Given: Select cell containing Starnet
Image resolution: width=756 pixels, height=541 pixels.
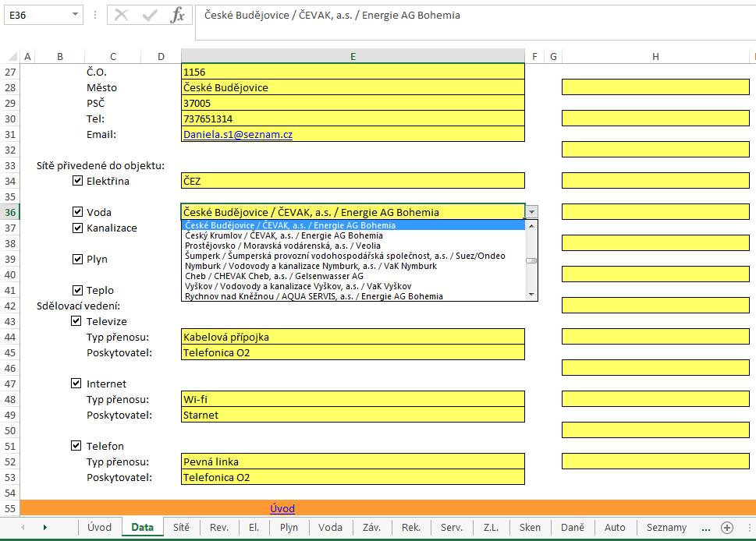Looking at the screenshot, I should point(353,415).
